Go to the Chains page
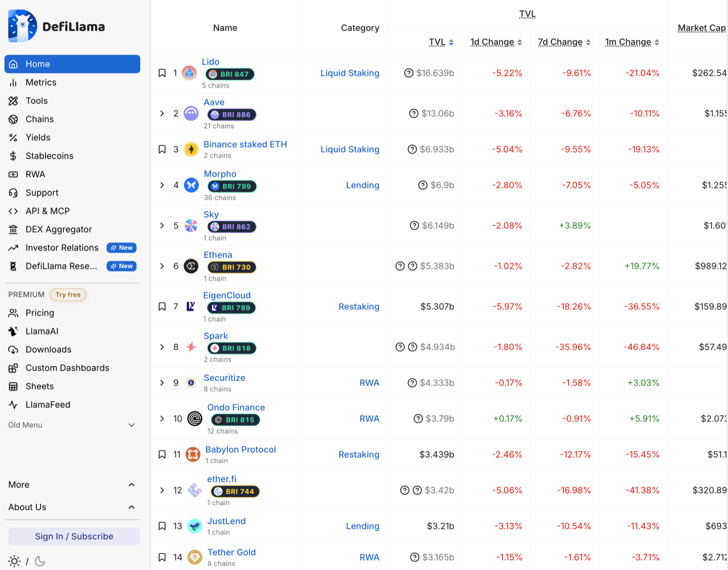The image size is (728, 570). pos(72,119)
